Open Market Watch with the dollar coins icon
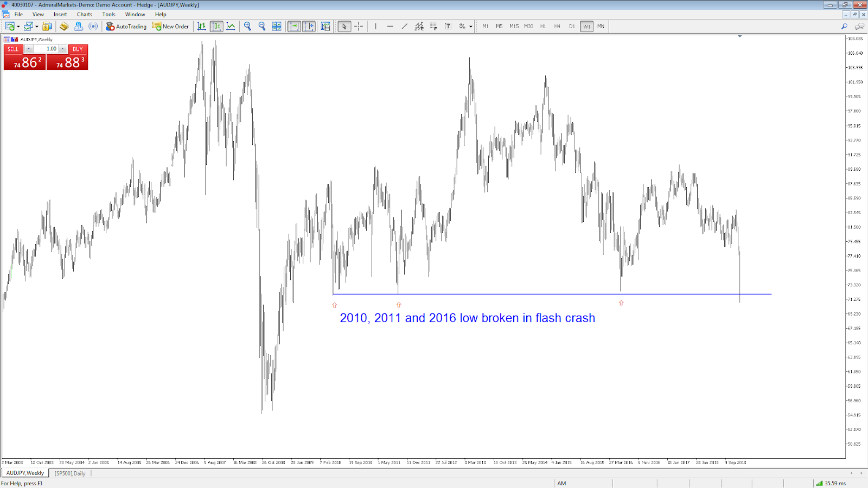868x488 pixels. 47,26
